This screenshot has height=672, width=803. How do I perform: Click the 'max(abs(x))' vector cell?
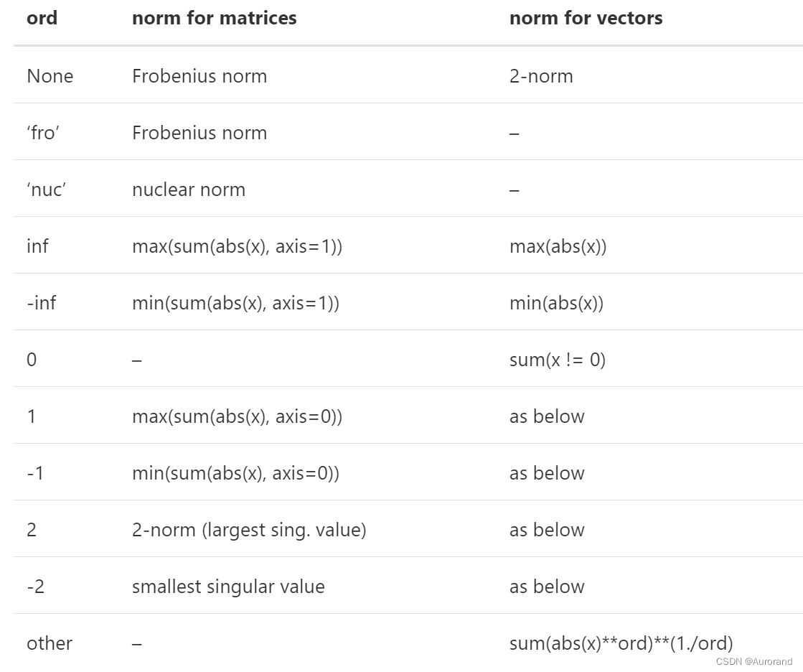coord(558,246)
